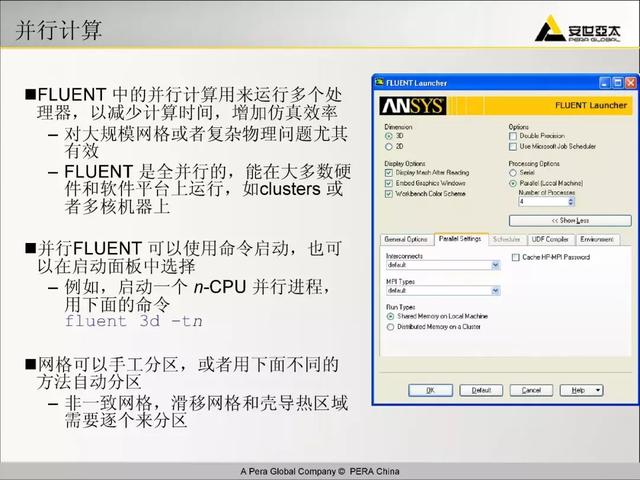Click the OK button

tap(430, 391)
